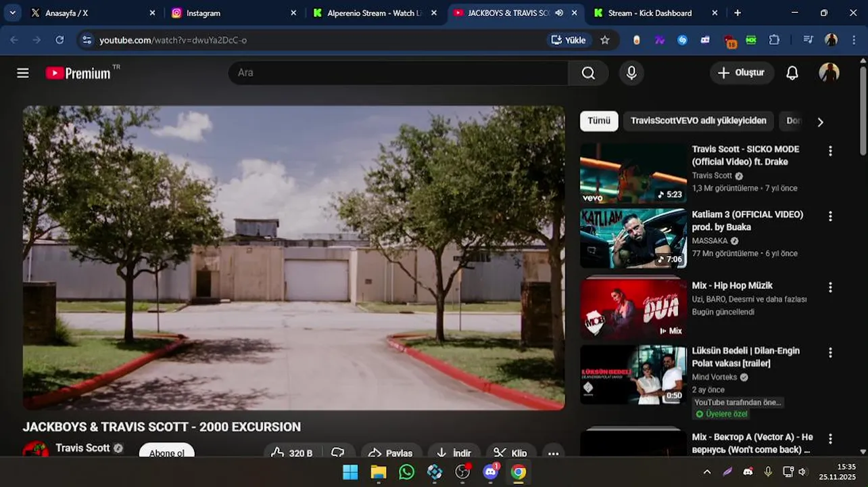Image resolution: width=868 pixels, height=487 pixels.
Task: Focus the Ara search field
Action: point(399,73)
